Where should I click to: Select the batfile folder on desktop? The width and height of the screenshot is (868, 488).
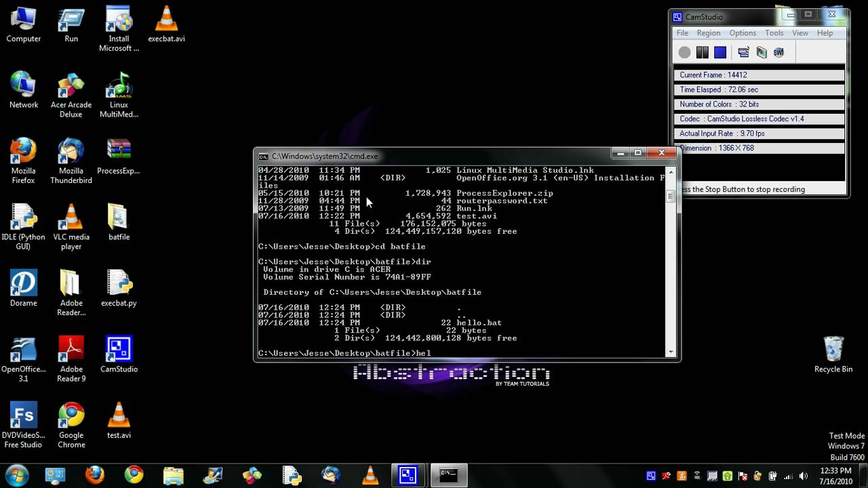point(119,222)
